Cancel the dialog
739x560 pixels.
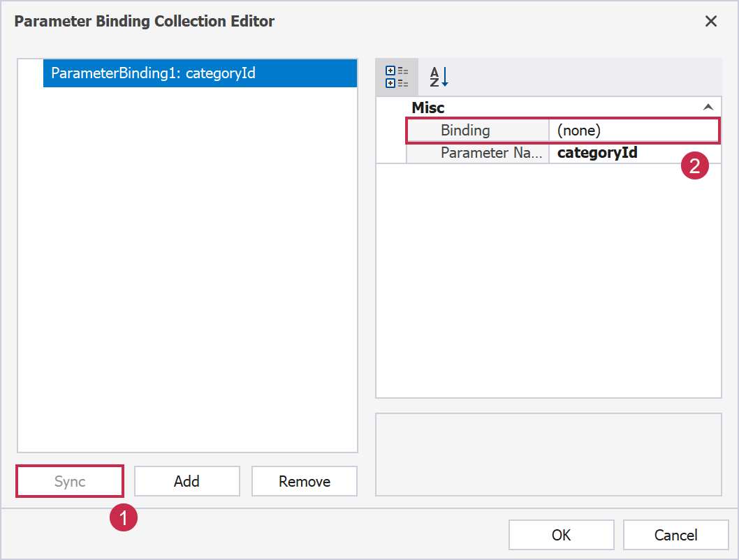click(675, 535)
